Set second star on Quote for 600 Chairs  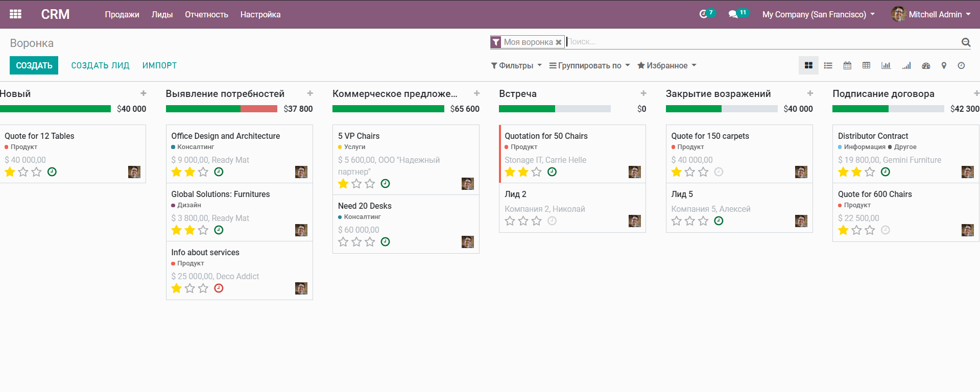pyautogui.click(x=856, y=230)
